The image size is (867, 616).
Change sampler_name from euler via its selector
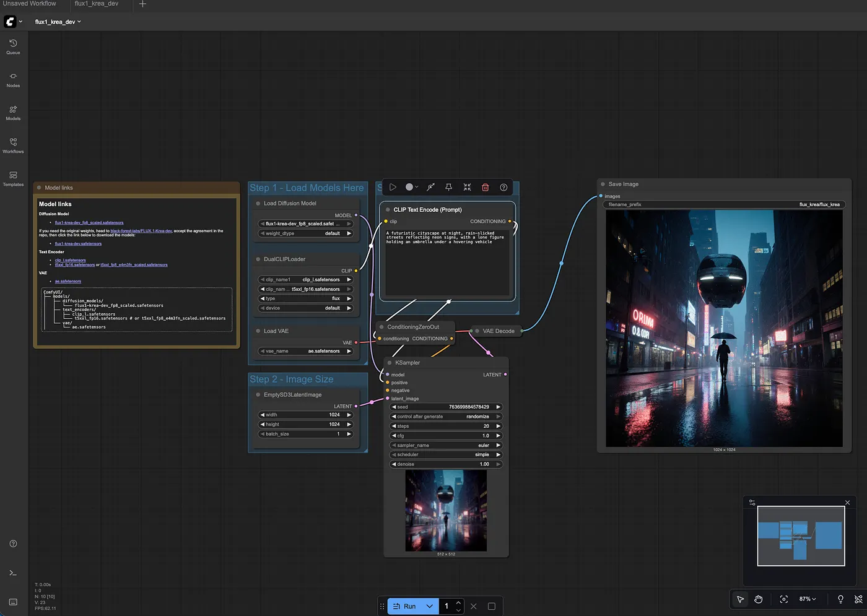[445, 445]
